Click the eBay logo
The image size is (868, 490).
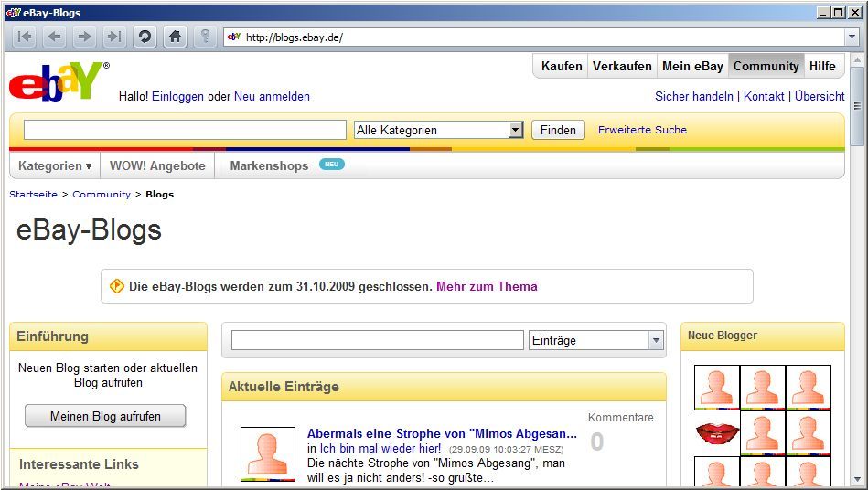coord(59,82)
